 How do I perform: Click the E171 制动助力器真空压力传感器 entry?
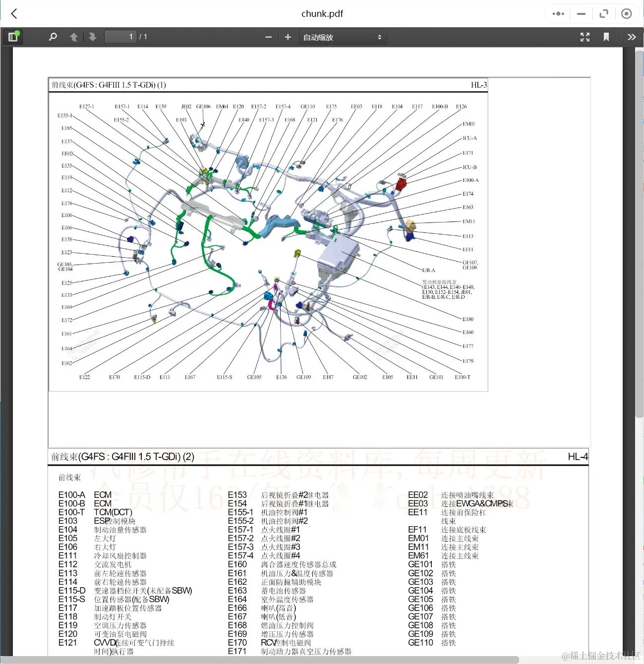(x=290, y=651)
